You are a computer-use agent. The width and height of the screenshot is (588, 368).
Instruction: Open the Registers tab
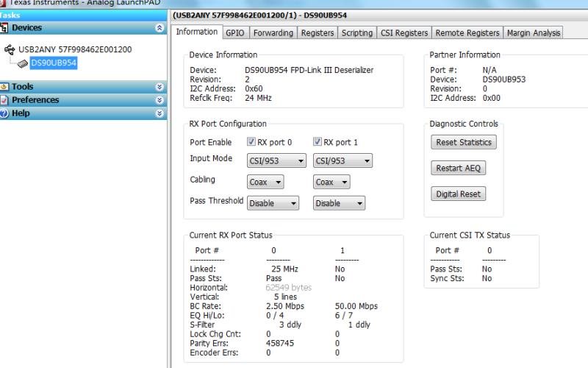pyautogui.click(x=318, y=32)
